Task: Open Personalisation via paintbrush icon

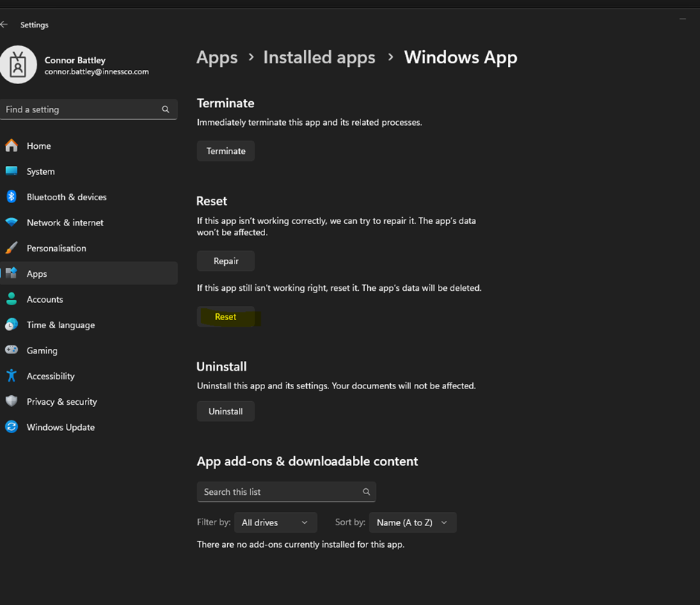Action: click(11, 248)
